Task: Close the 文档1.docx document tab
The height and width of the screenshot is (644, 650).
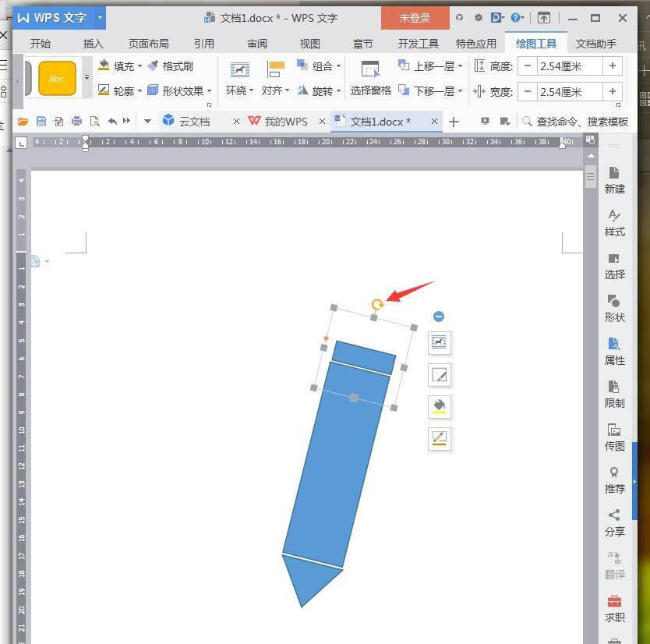Action: coord(434,122)
